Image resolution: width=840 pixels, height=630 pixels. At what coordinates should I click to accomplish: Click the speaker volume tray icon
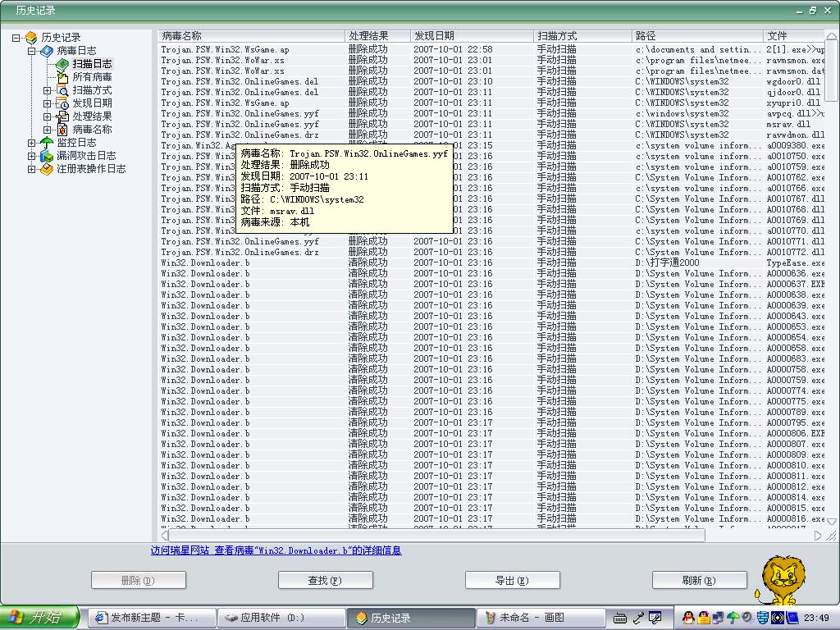(x=746, y=618)
